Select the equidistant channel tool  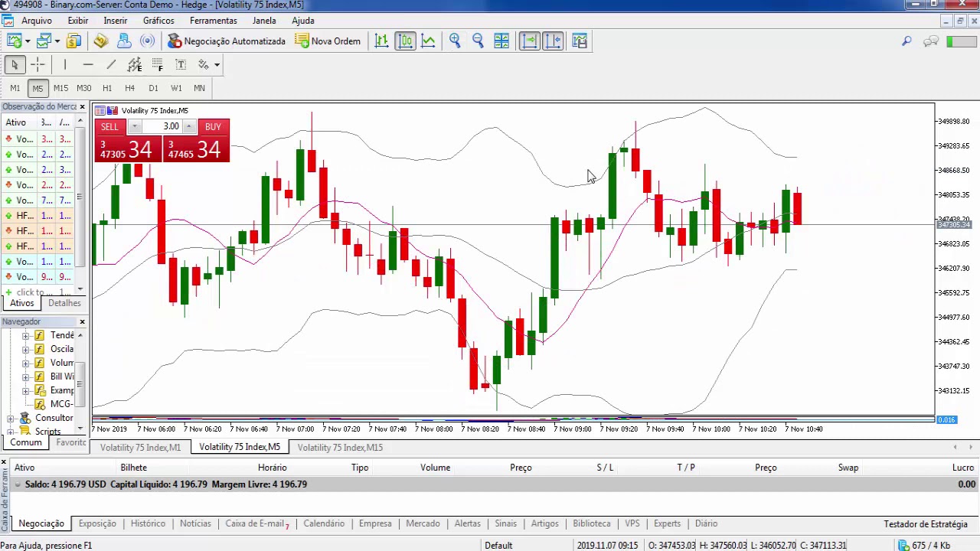[135, 64]
